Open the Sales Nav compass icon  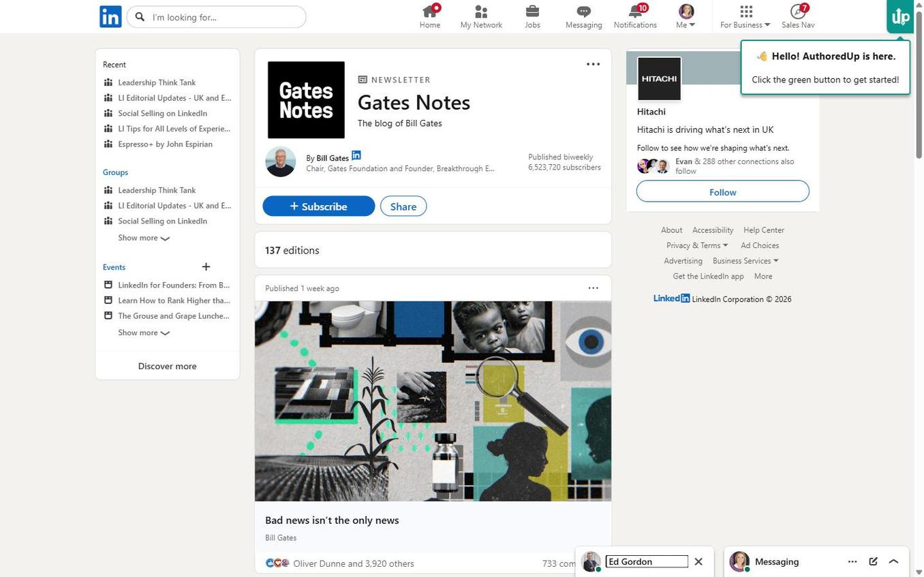[x=797, y=11]
